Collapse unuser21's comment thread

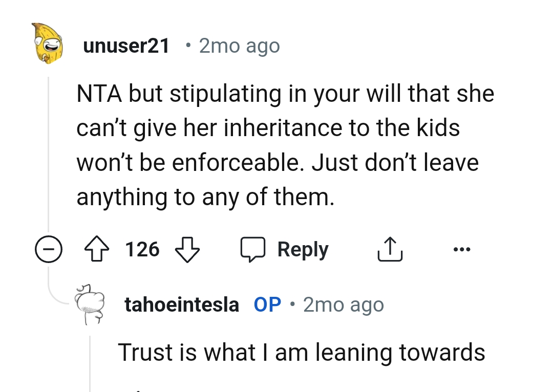tap(49, 249)
